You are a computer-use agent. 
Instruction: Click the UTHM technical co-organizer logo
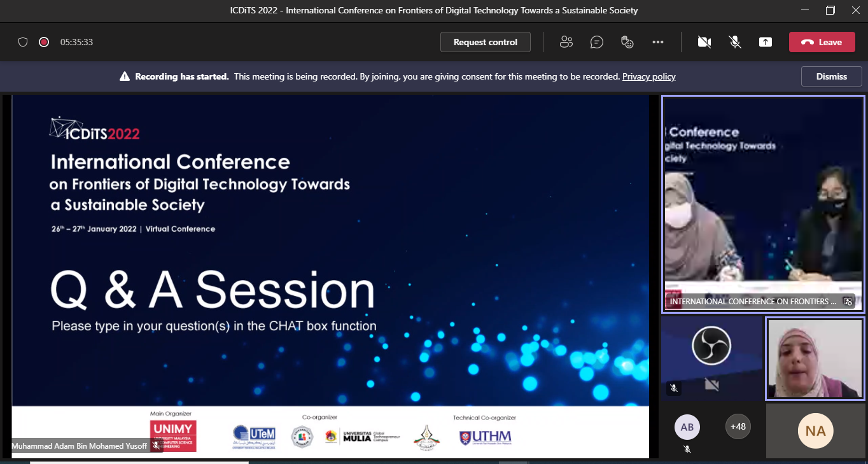point(485,437)
